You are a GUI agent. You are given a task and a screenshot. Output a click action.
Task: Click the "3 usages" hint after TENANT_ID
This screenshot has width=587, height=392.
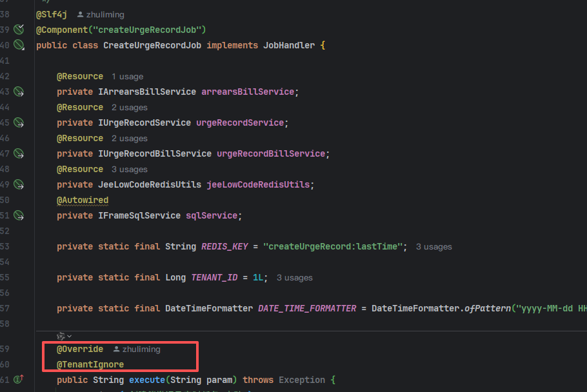click(x=294, y=278)
